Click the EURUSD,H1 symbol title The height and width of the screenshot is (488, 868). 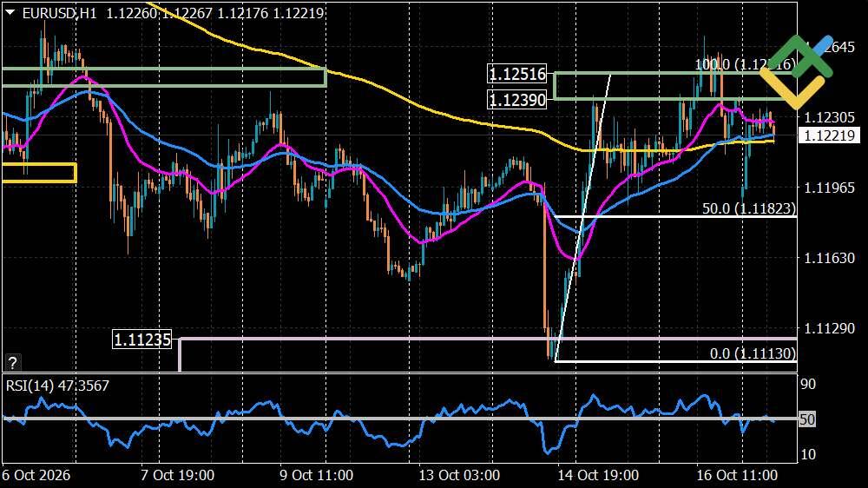59,13
